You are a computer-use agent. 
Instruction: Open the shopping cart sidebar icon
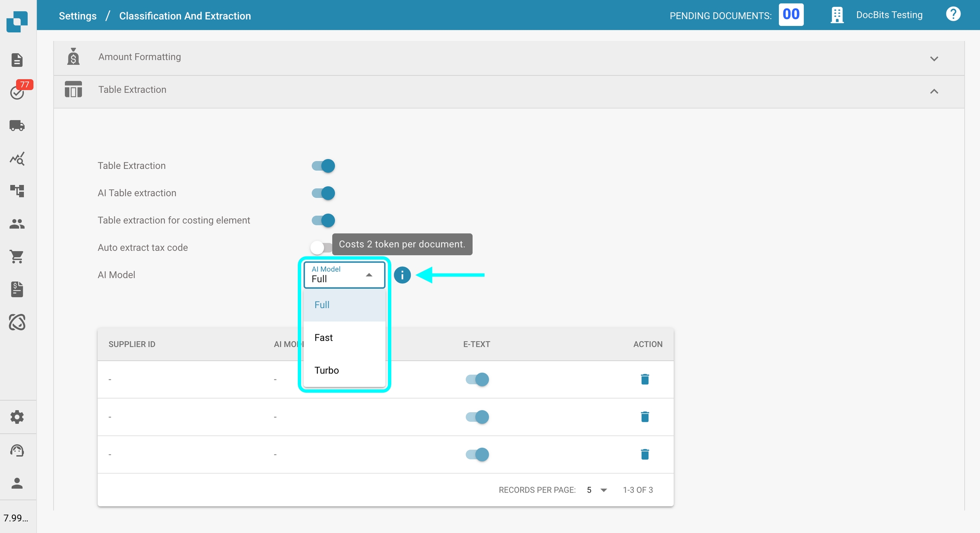click(x=17, y=257)
